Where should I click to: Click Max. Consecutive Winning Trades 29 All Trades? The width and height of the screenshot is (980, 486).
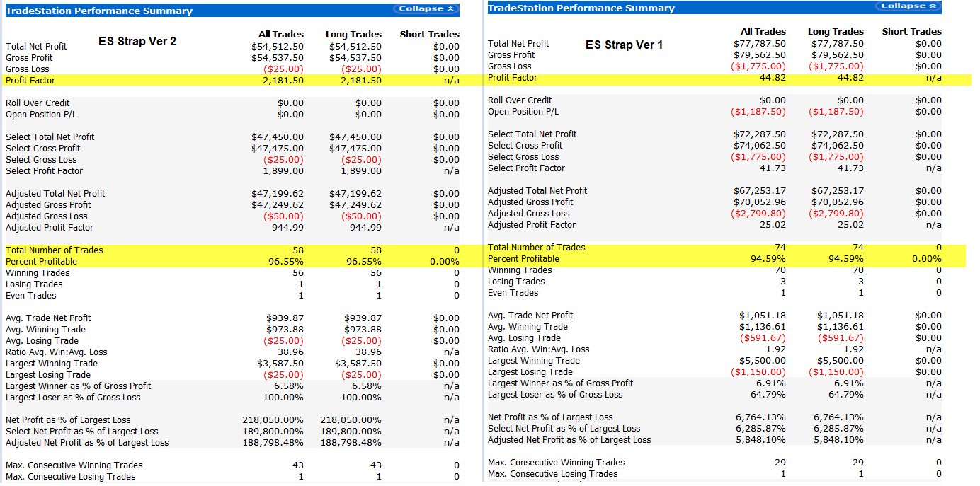pos(780,462)
